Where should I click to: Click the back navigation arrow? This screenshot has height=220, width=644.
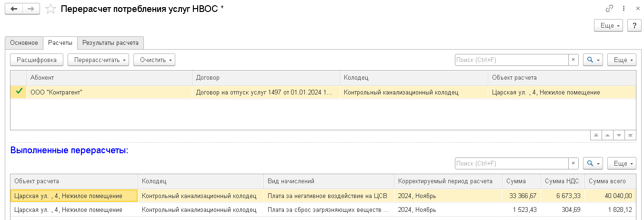14,9
